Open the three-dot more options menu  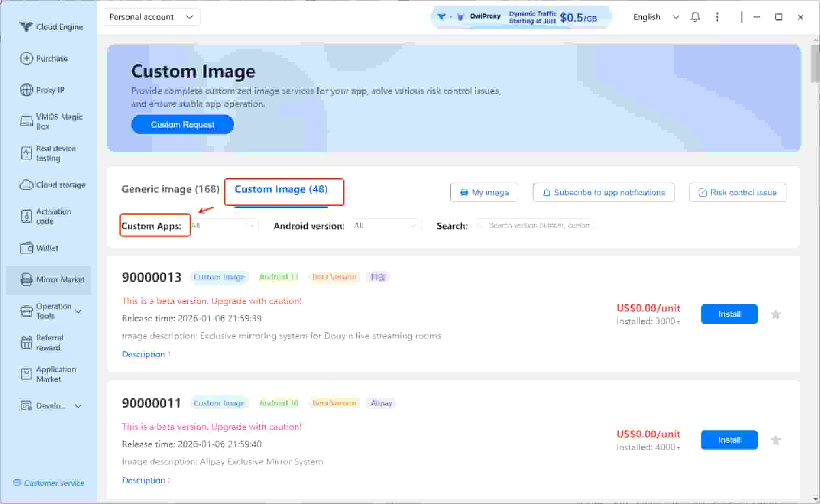pos(717,17)
